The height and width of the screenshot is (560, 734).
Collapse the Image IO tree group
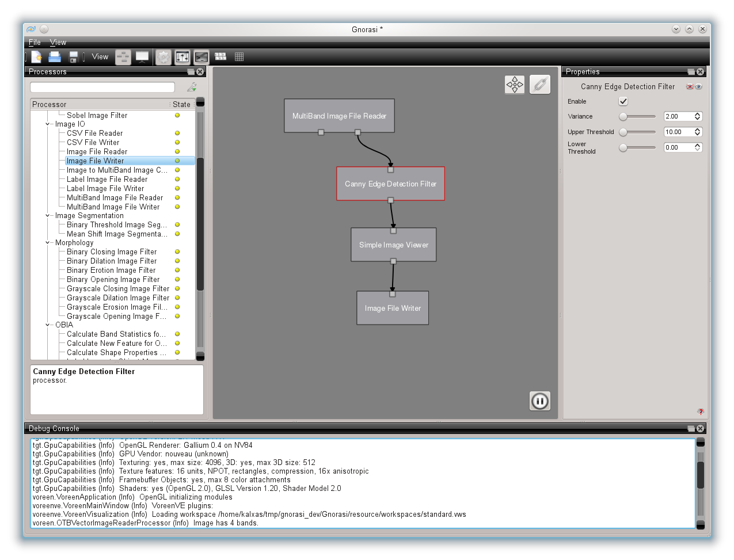pos(48,124)
